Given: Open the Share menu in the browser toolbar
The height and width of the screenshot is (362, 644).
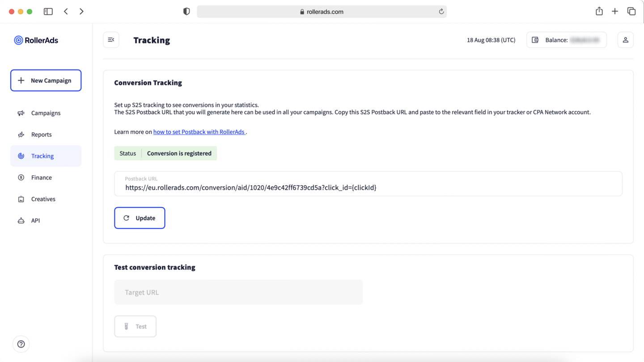Looking at the screenshot, I should tap(599, 11).
